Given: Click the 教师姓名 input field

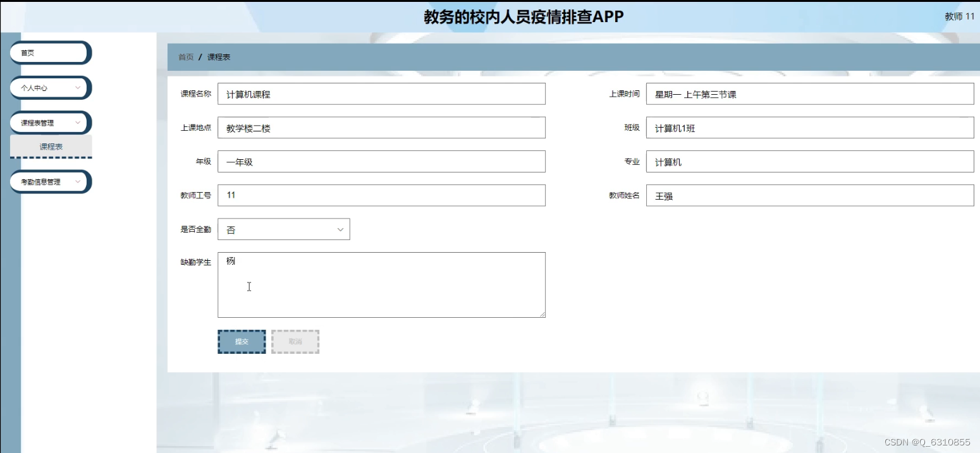Looking at the screenshot, I should 810,195.
